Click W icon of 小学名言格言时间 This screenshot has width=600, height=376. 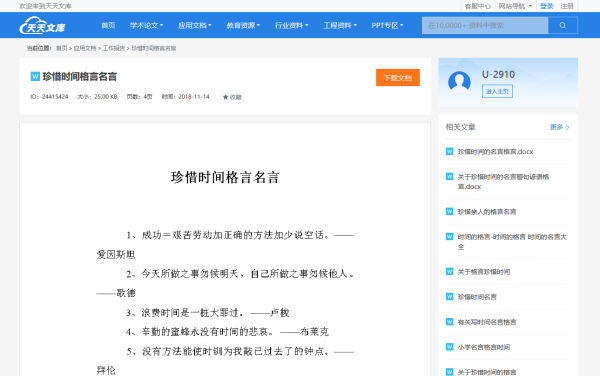[450, 347]
